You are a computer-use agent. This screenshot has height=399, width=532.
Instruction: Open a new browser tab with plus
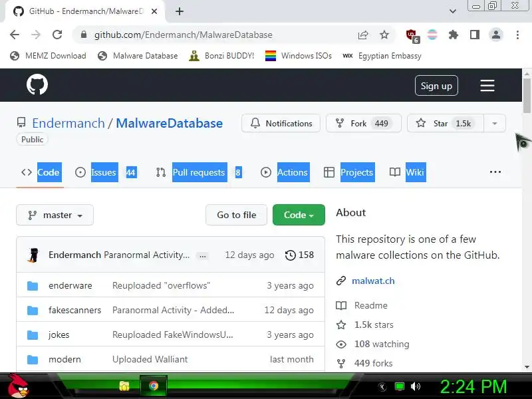[180, 11]
